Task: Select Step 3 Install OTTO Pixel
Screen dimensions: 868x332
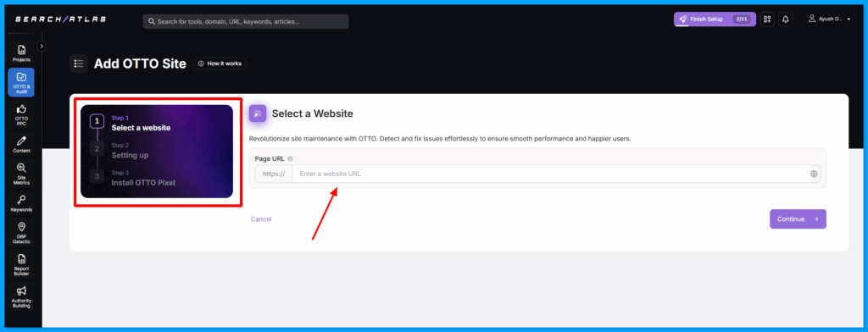Action: [133, 178]
